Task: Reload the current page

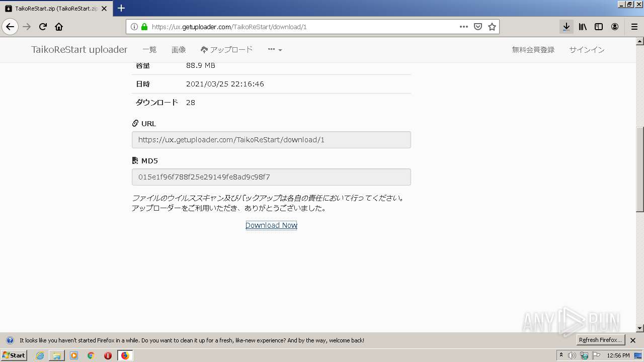Action: point(43,27)
